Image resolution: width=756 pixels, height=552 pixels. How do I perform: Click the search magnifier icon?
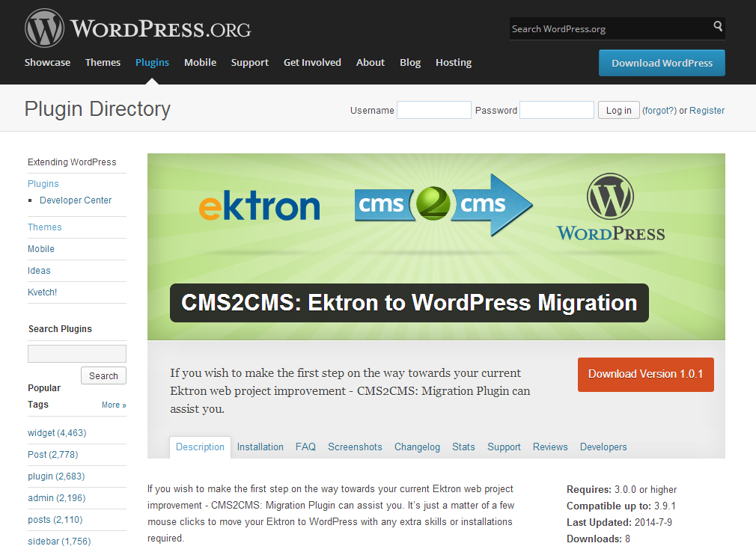pos(718,26)
